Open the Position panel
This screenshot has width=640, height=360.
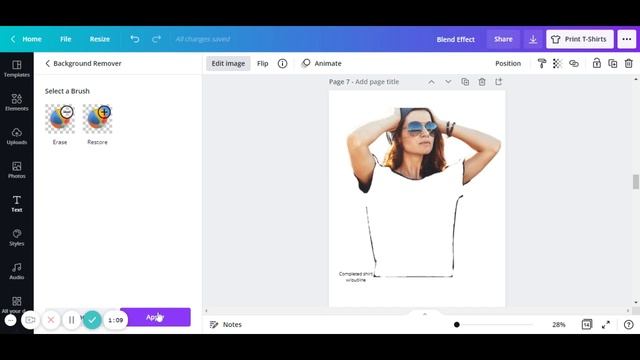(508, 63)
